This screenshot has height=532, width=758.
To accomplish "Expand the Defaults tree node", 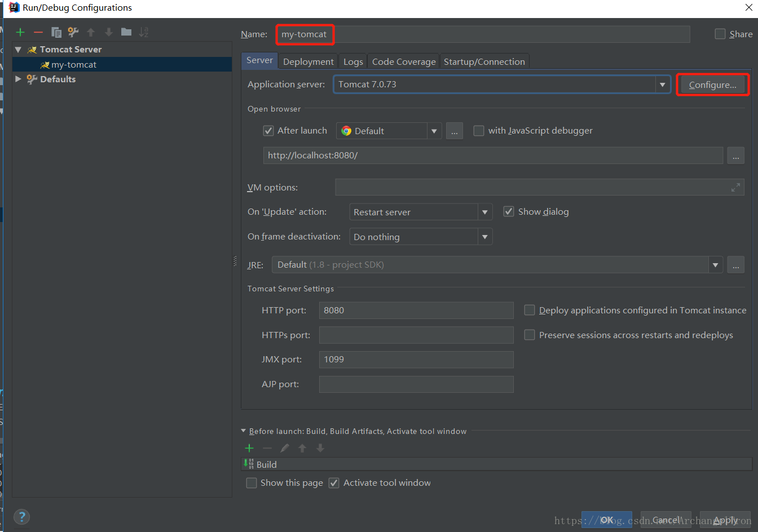I will pos(18,79).
